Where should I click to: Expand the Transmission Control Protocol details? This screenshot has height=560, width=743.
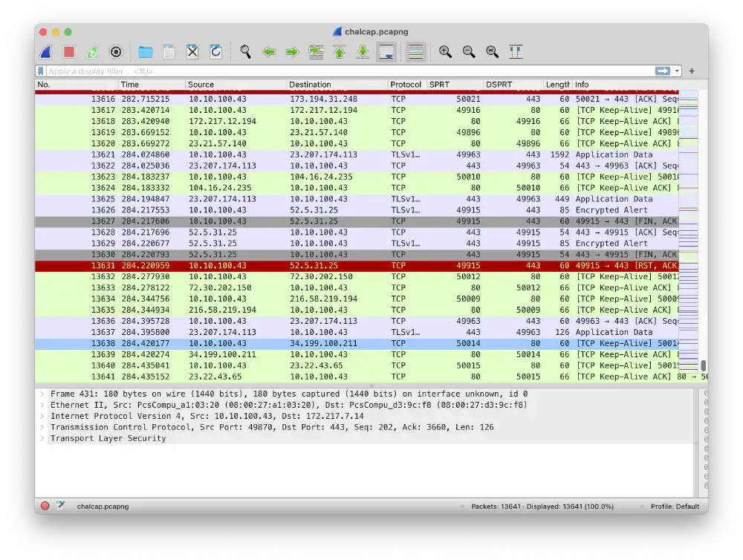pyautogui.click(x=43, y=427)
